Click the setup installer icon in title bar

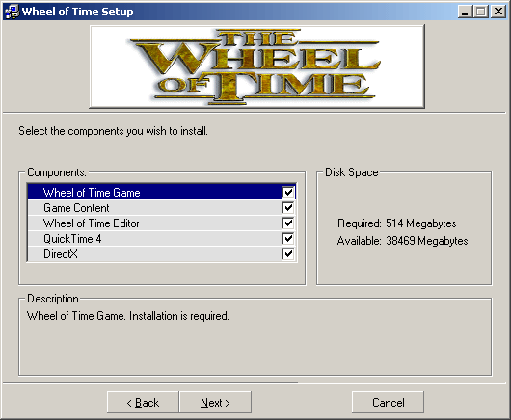13,12
